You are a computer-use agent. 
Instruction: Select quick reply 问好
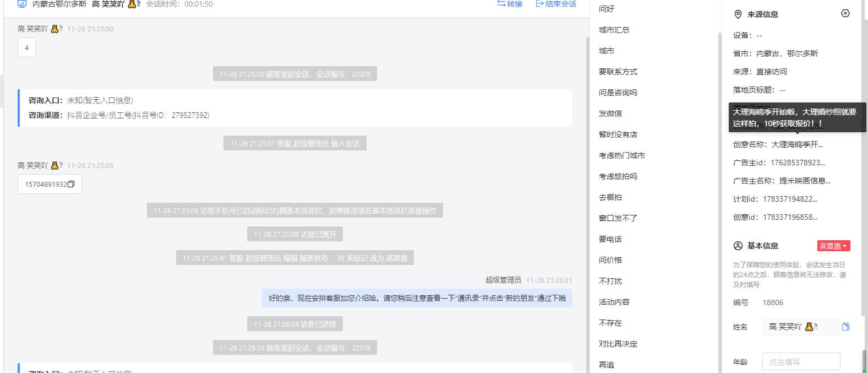[x=607, y=9]
